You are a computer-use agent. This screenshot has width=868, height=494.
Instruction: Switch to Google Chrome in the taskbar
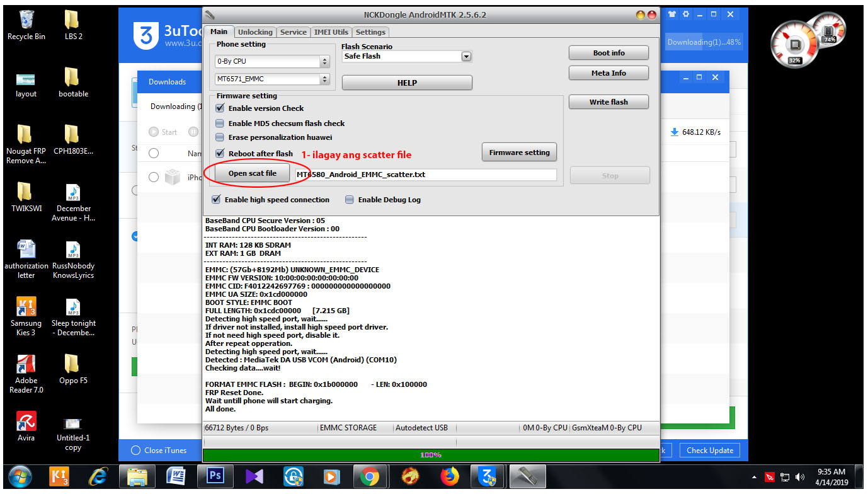click(370, 477)
